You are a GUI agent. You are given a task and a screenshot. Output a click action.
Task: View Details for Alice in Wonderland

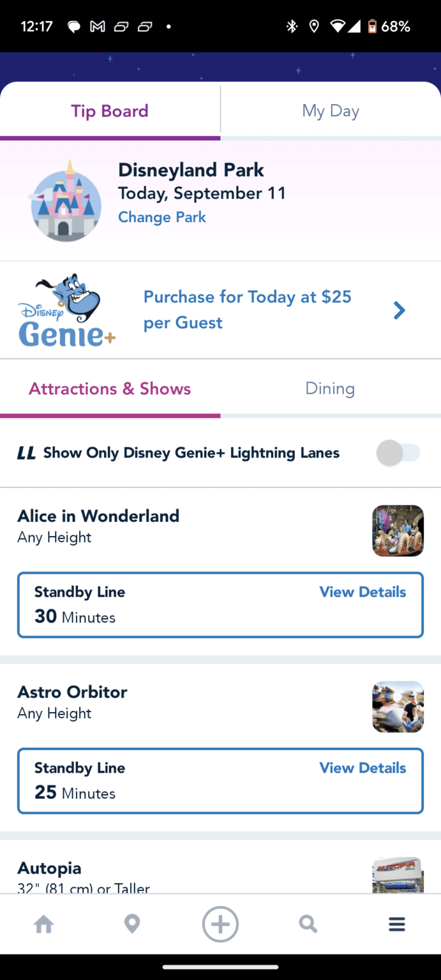point(363,592)
